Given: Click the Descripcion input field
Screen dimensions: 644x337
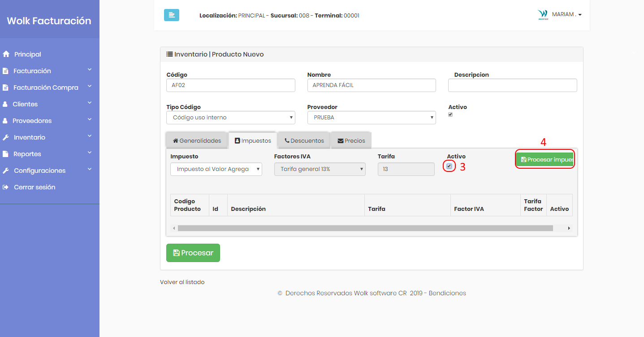Looking at the screenshot, I should (513, 85).
